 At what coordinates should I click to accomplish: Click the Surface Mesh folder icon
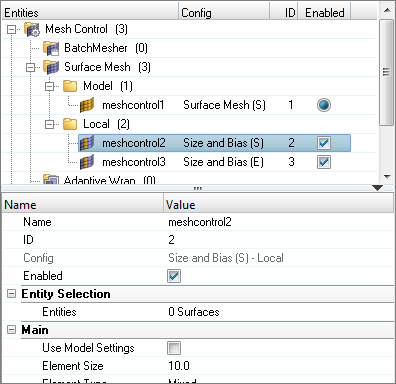(51, 67)
